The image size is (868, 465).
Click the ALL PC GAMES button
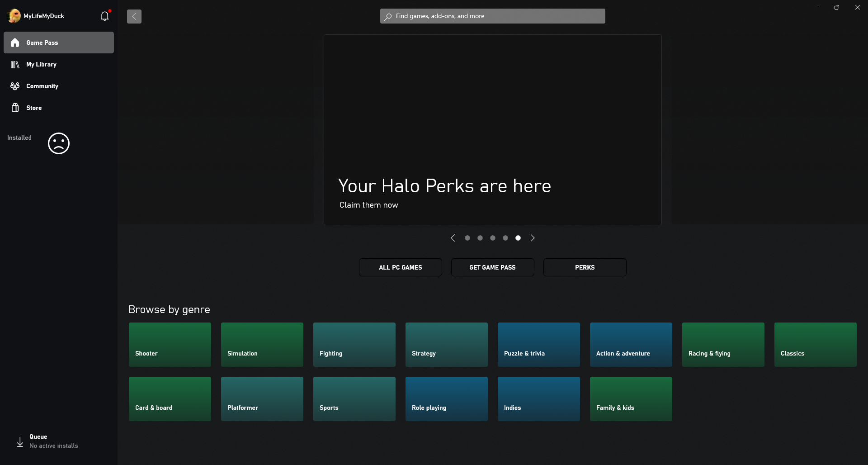[x=401, y=267]
